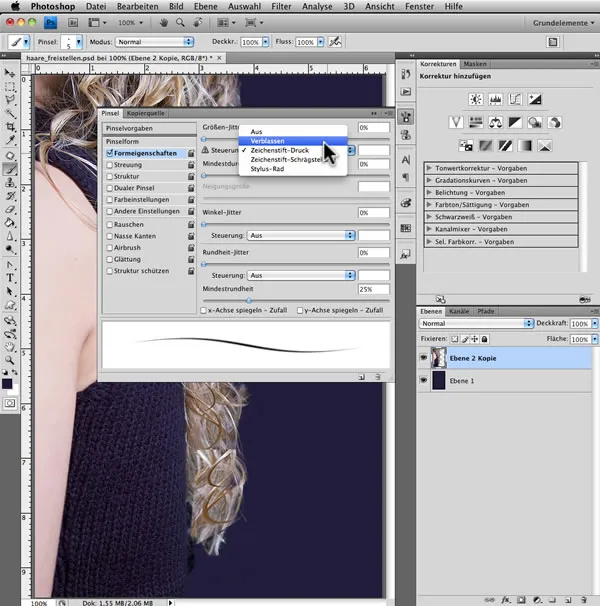Click the Airbrush icon in options bar
The width and height of the screenshot is (600, 606).
[x=335, y=42]
